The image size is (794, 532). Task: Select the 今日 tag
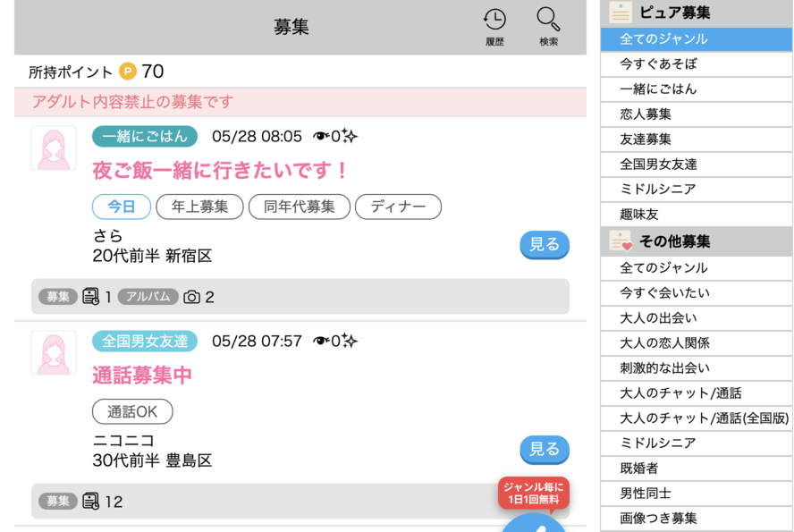coord(122,207)
